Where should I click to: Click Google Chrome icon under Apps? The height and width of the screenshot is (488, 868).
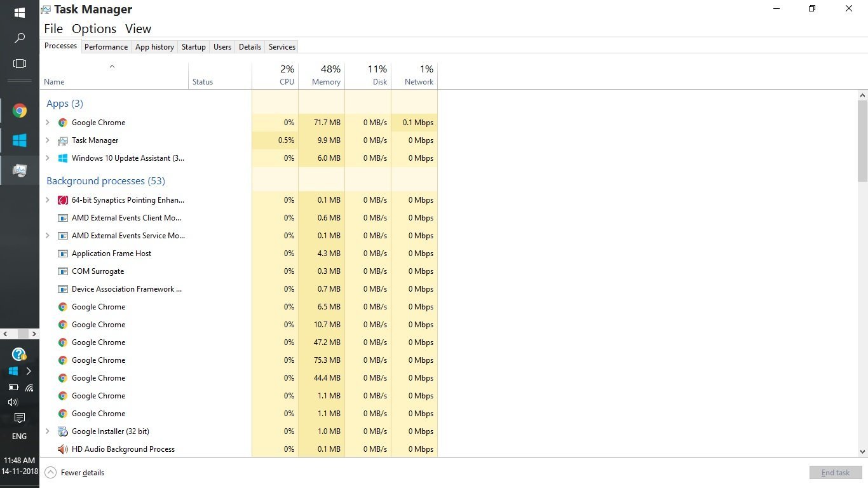click(x=63, y=123)
